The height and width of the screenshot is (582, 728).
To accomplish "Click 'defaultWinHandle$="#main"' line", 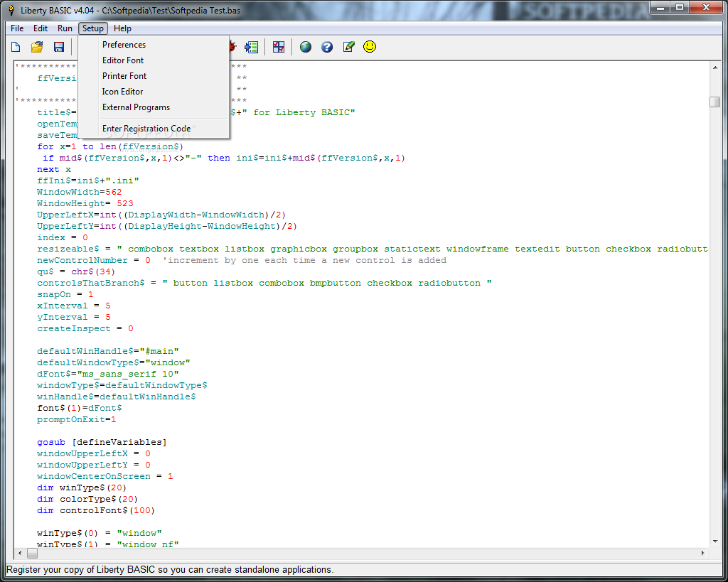I will [108, 351].
